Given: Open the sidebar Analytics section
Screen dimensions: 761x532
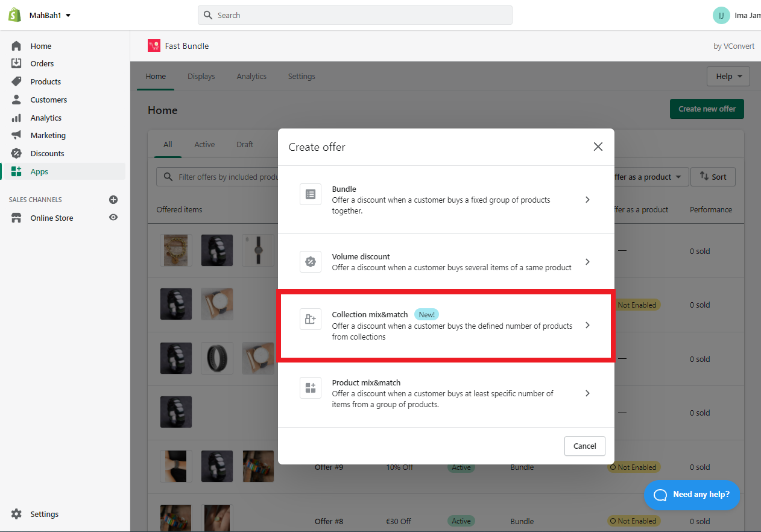Looking at the screenshot, I should tap(46, 118).
